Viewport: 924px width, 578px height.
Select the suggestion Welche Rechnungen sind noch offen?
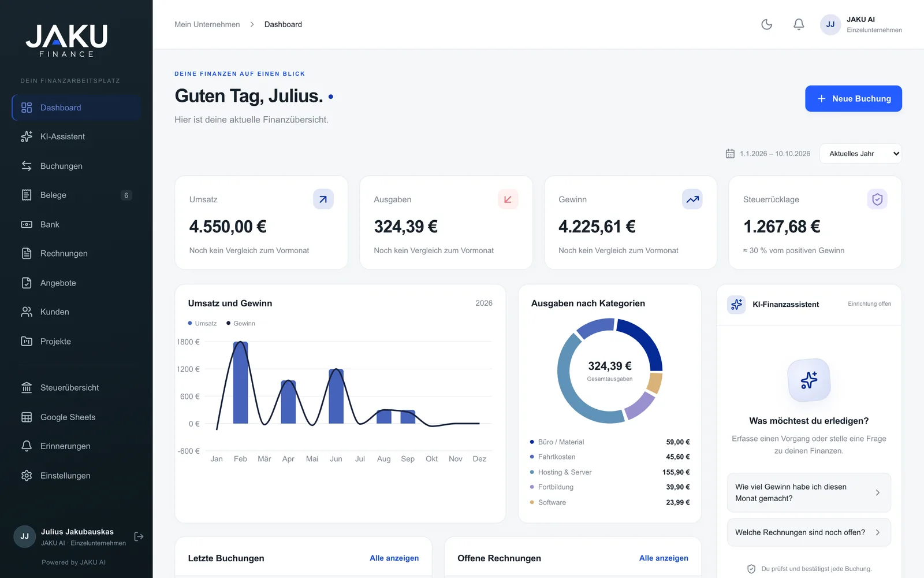click(808, 532)
